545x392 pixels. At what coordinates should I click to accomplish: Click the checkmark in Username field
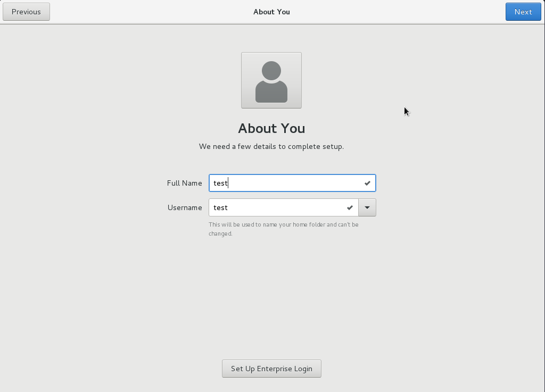tap(350, 207)
